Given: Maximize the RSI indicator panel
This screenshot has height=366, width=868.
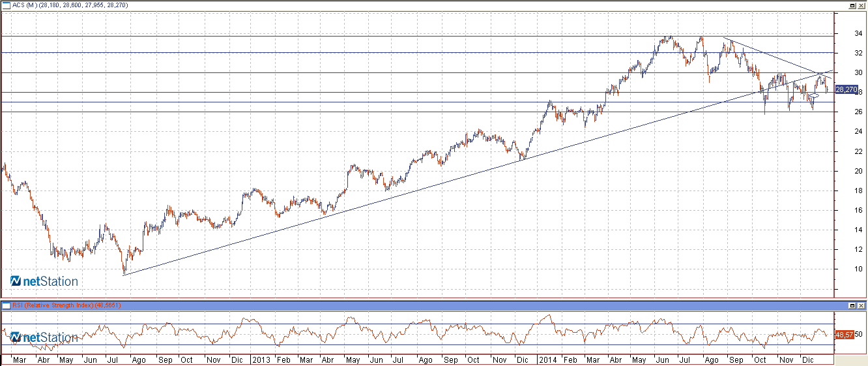Looking at the screenshot, I should point(852,305).
